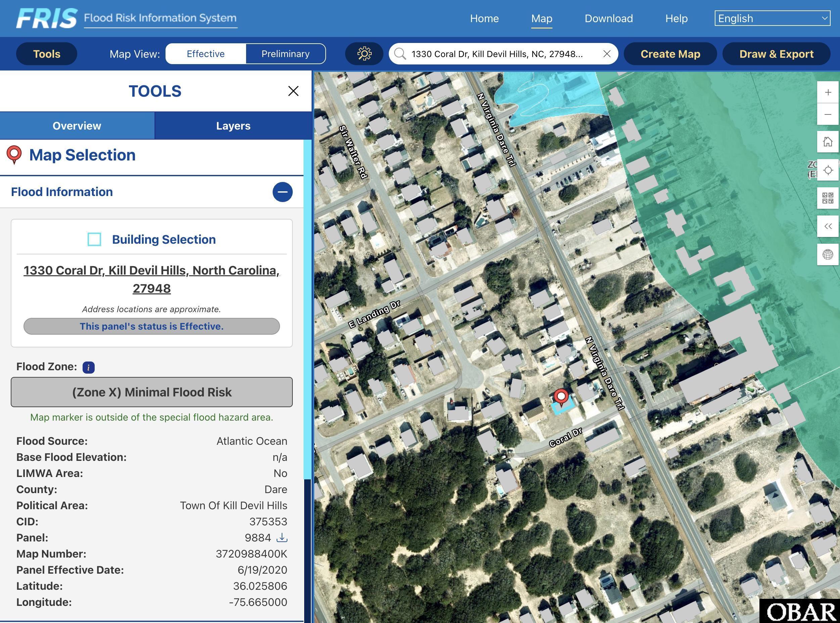Select the CID value 375353

268,522
